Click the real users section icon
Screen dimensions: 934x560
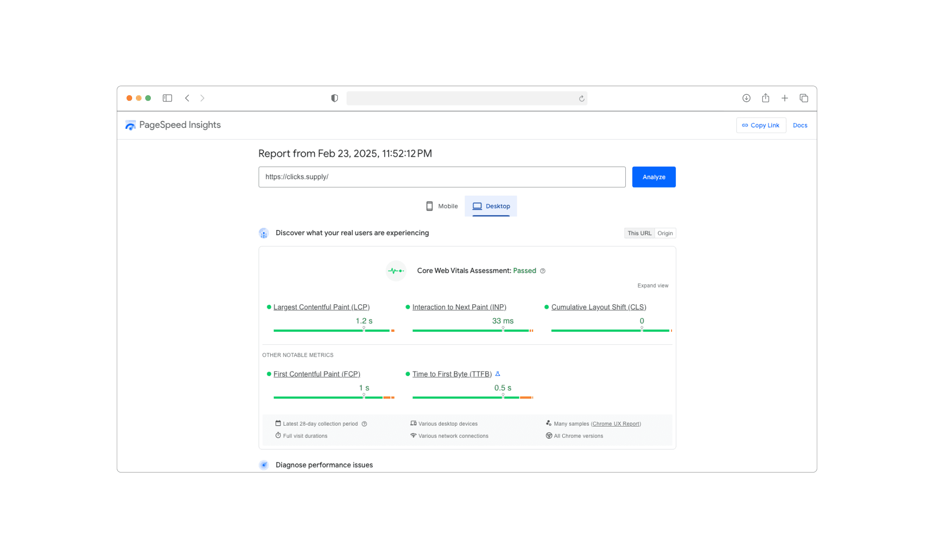pos(264,233)
